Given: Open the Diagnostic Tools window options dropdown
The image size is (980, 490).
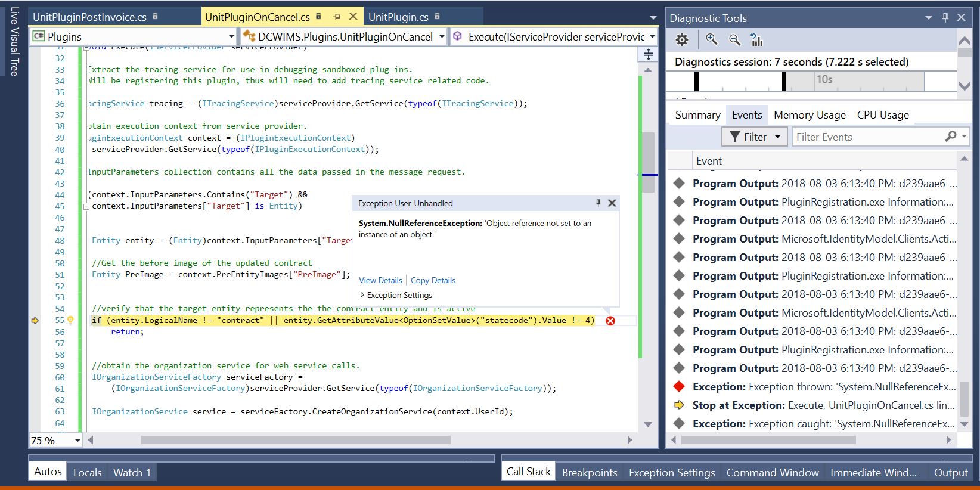Looking at the screenshot, I should pos(928,18).
